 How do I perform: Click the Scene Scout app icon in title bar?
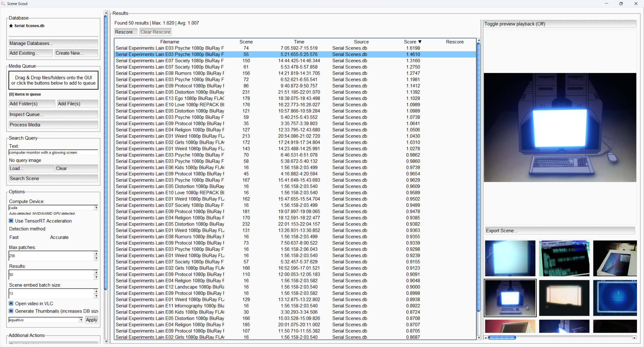point(3,4)
